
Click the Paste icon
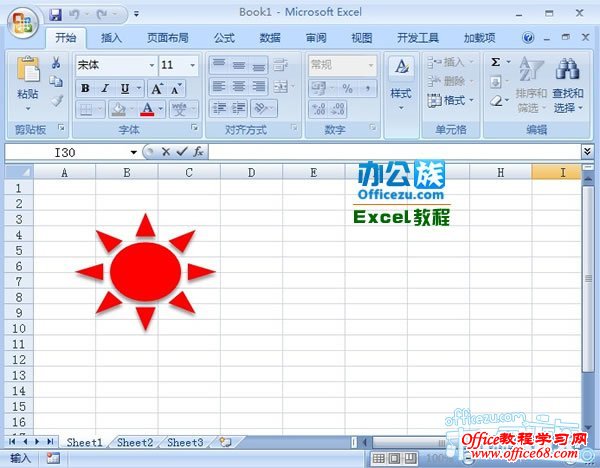click(28, 69)
